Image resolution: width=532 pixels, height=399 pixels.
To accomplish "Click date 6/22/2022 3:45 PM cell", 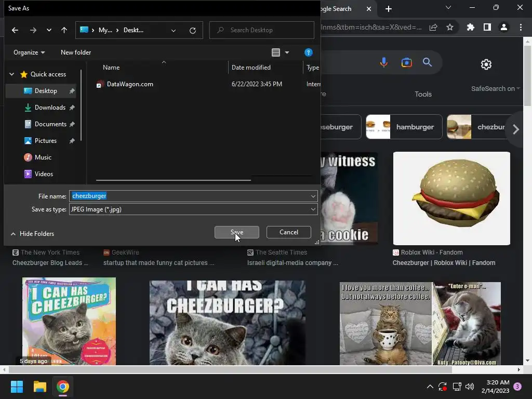I will pos(257,84).
